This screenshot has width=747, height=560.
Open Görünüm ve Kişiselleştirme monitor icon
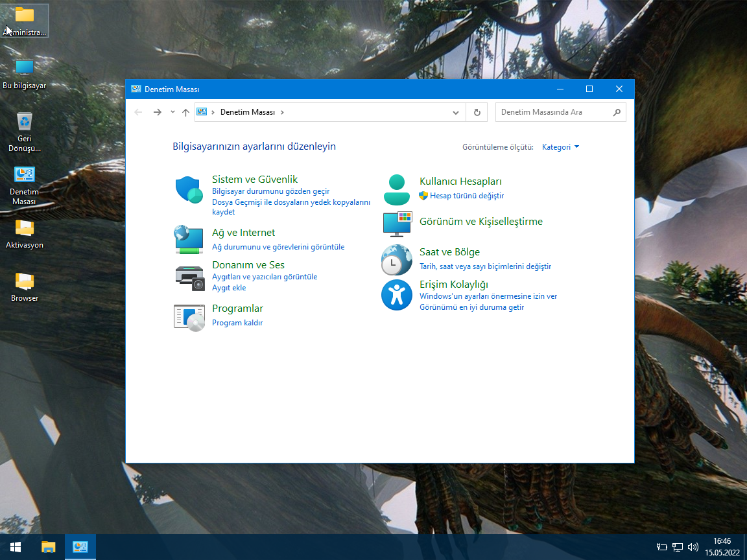pyautogui.click(x=396, y=224)
